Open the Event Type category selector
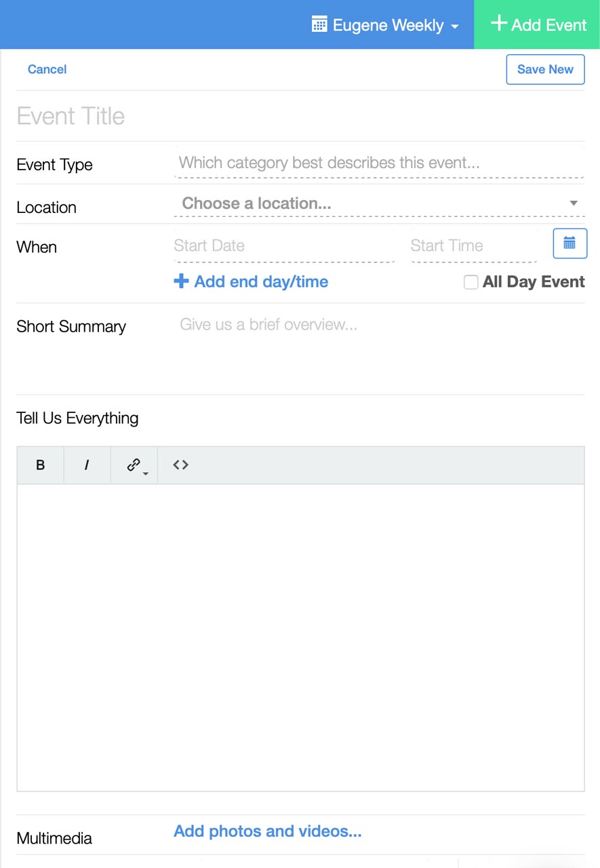The height and width of the screenshot is (868, 600). point(379,163)
